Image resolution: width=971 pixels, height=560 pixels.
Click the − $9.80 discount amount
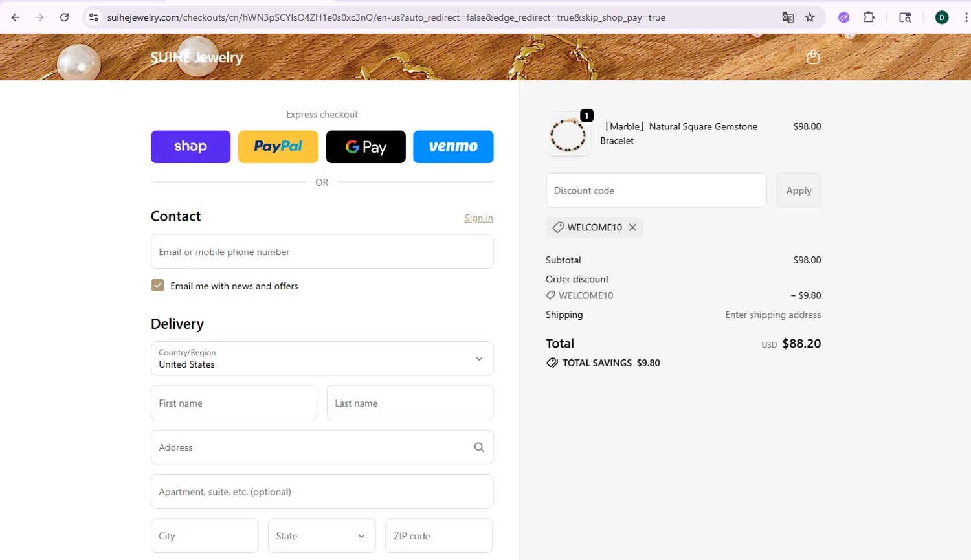point(806,295)
